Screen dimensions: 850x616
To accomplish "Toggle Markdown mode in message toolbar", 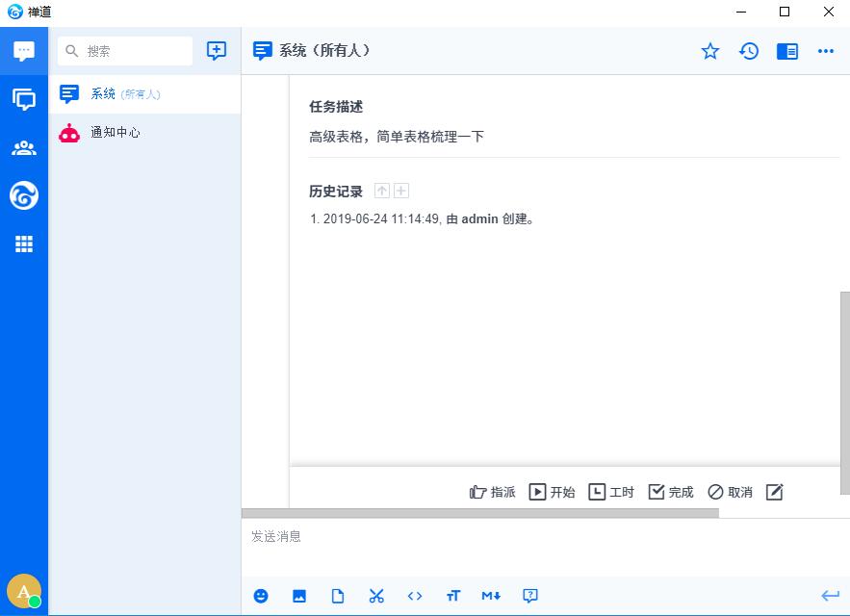I will (x=491, y=596).
